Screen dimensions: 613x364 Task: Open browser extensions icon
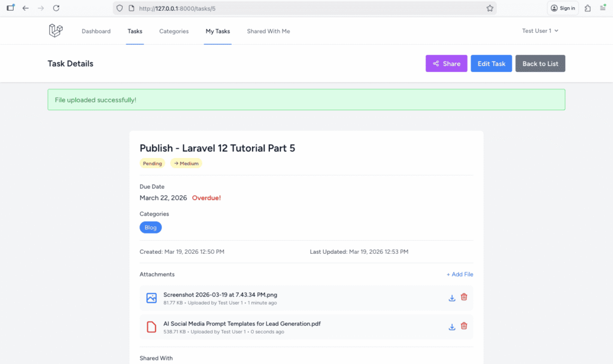click(x=587, y=8)
